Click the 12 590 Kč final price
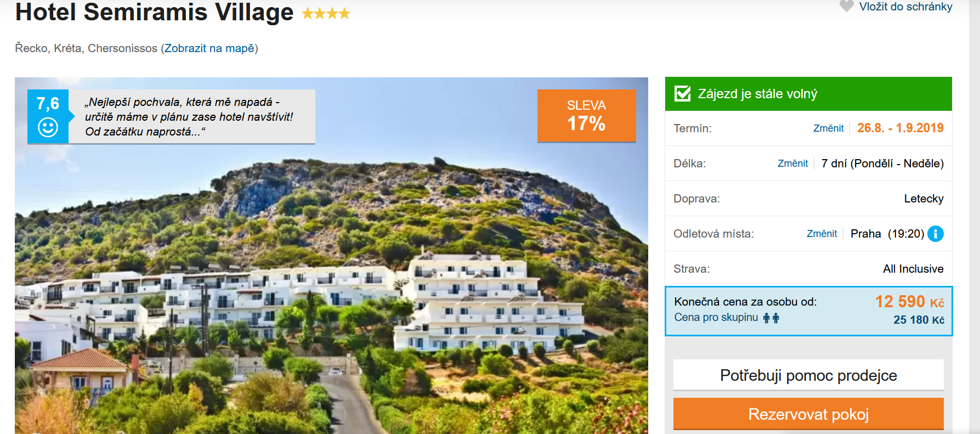 [909, 302]
